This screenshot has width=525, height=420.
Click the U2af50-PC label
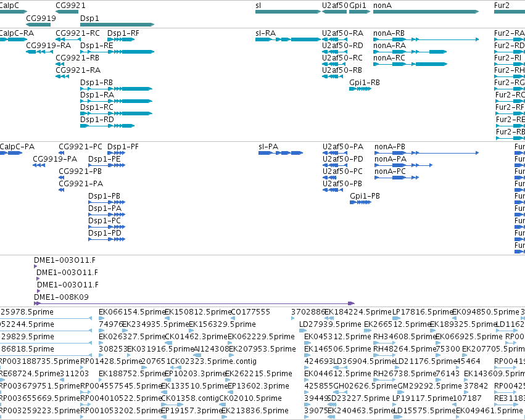pos(342,171)
